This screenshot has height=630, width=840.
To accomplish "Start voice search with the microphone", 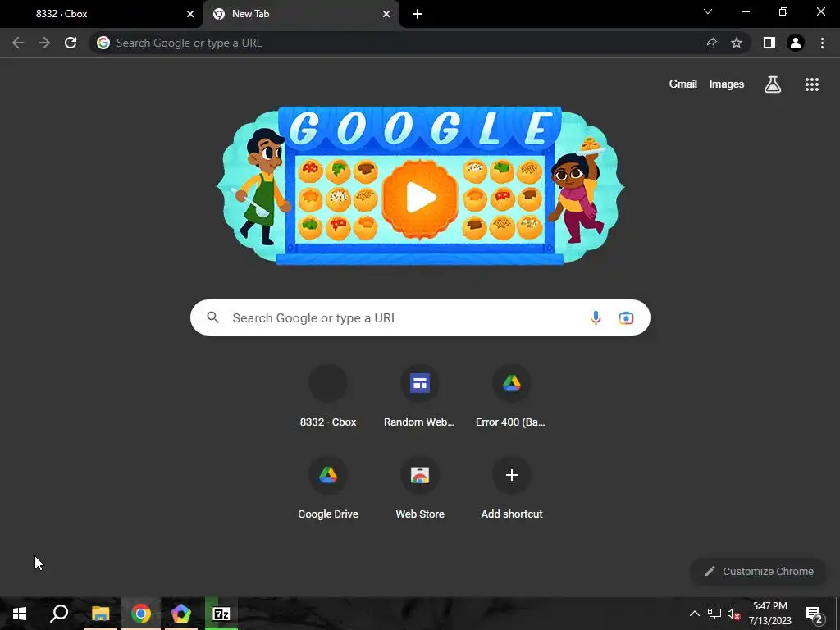I will 596,317.
